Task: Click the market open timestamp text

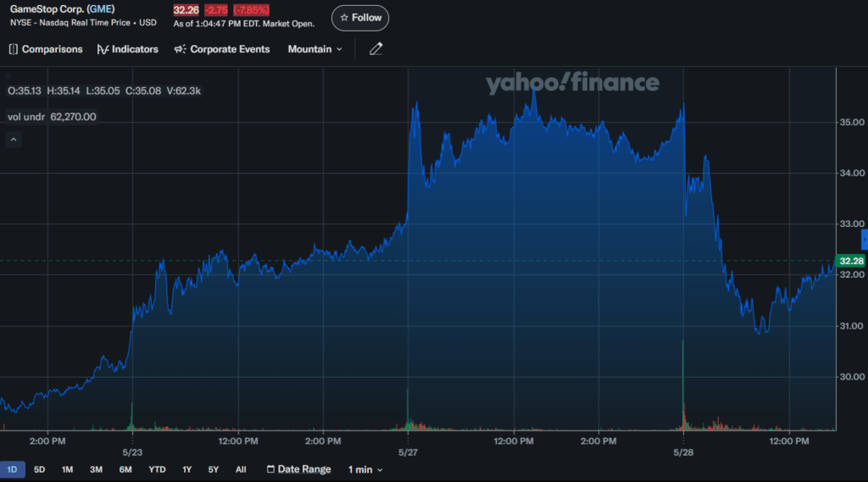Action: (244, 24)
